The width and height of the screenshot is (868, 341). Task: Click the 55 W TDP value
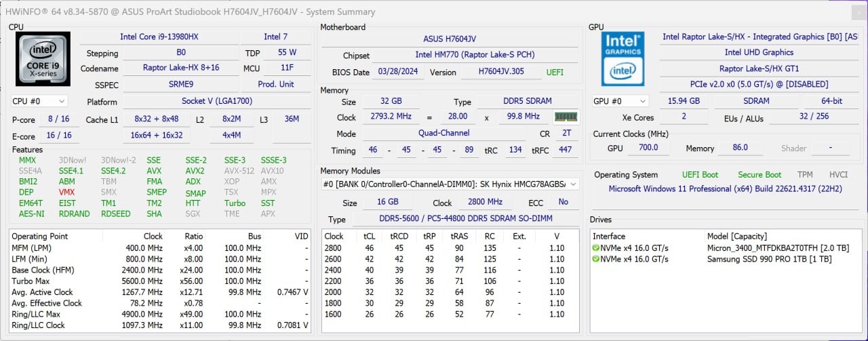coord(288,52)
